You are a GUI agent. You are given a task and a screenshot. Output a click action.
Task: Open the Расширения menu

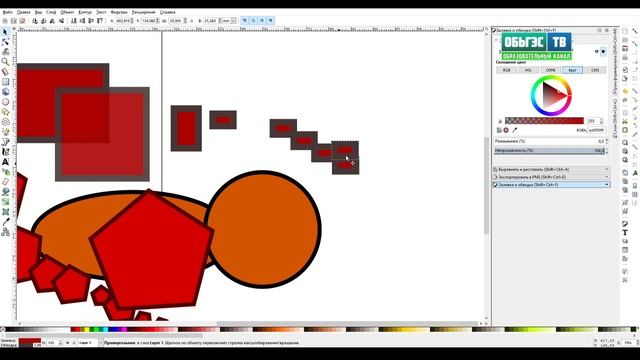143,12
